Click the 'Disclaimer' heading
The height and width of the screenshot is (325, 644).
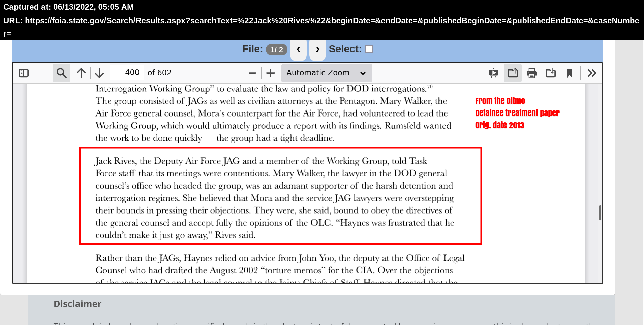click(78, 304)
